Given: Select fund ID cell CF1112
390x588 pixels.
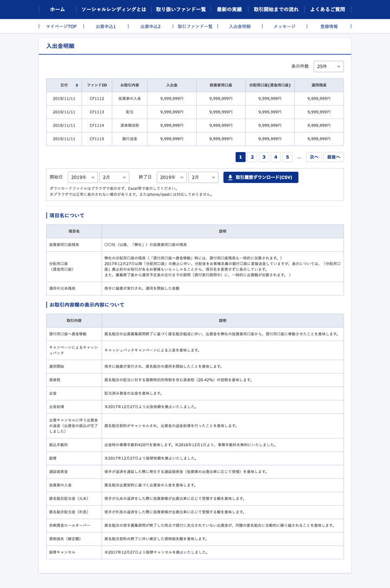Looking at the screenshot, I should 97,99.
